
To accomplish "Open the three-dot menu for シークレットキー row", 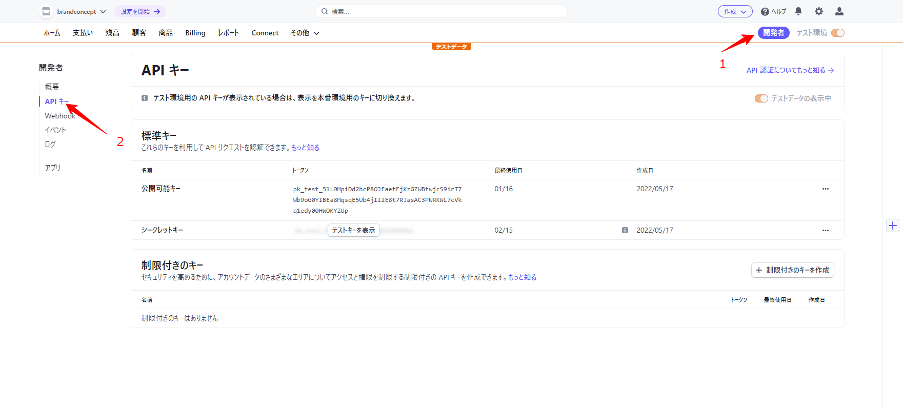I will point(825,230).
